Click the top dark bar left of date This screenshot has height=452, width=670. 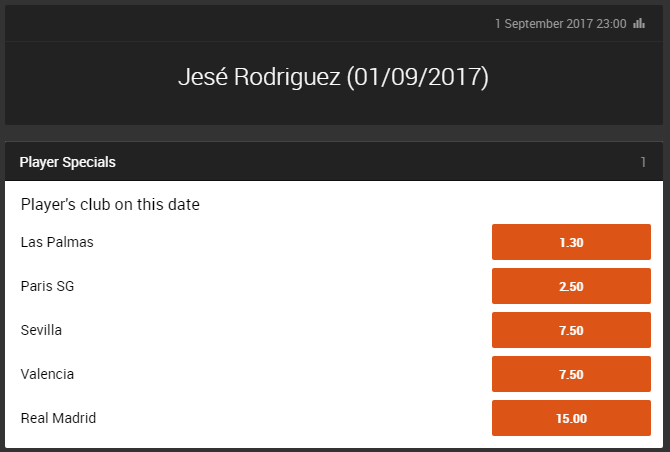tap(200, 23)
